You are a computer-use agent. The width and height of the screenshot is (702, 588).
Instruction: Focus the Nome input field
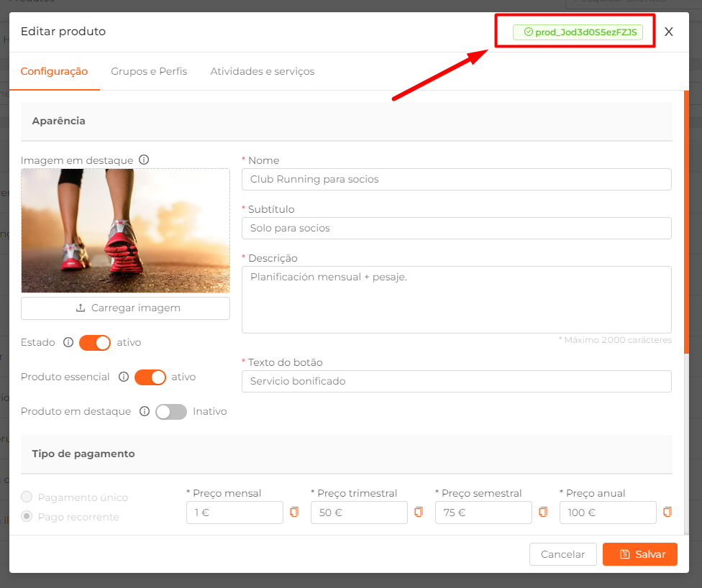(x=457, y=180)
